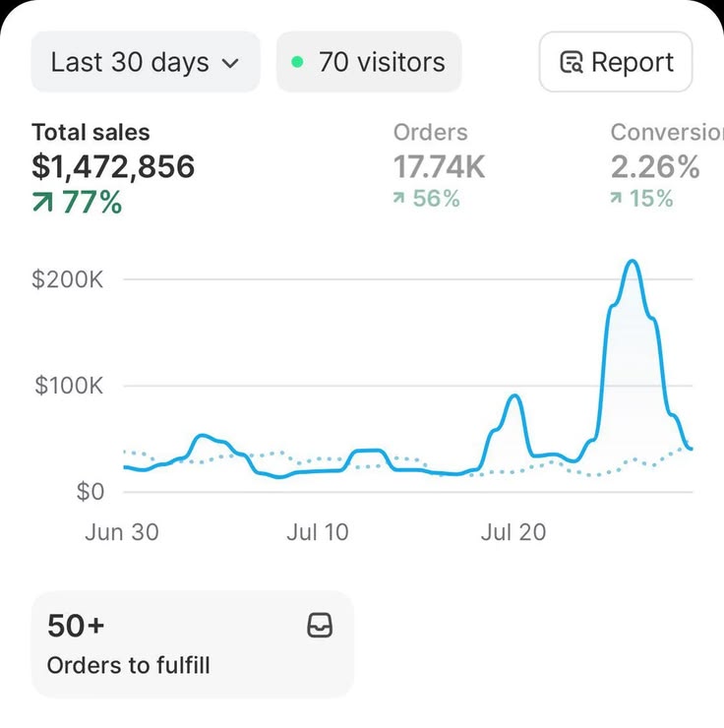The image size is (724, 728).
Task: Click the Conversion 15% increase arrow
Action: tap(616, 199)
